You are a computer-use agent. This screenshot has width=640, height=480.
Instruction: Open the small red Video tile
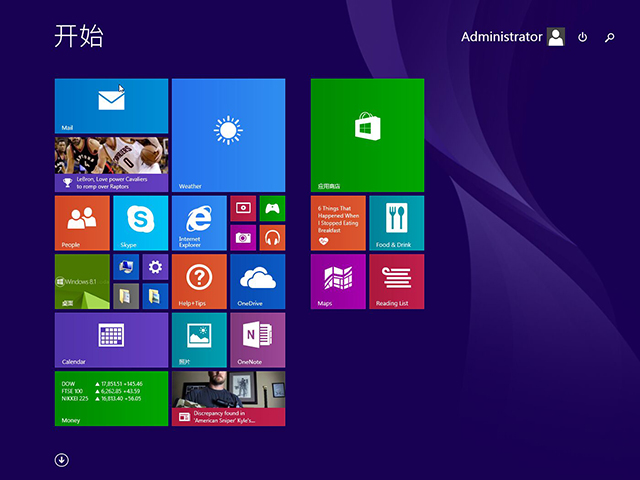(x=243, y=208)
